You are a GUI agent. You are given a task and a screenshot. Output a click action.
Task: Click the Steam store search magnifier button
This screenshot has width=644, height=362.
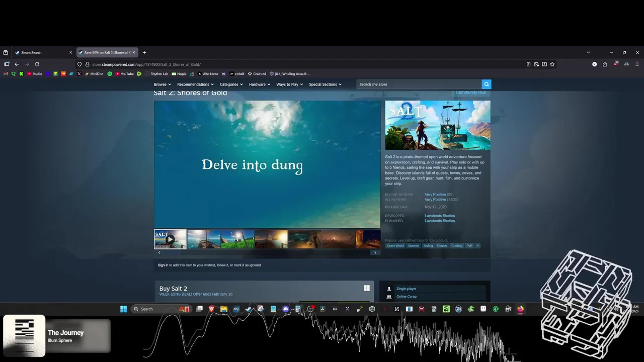[486, 84]
